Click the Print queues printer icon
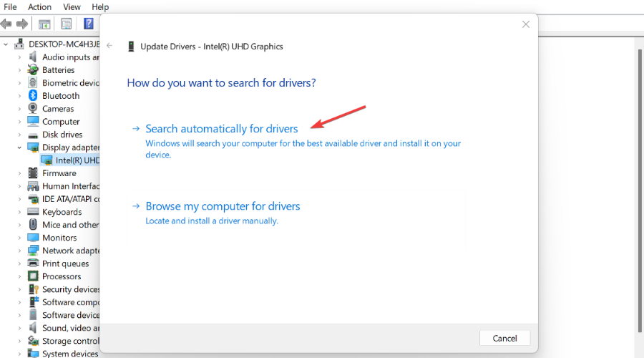The height and width of the screenshot is (358, 644). tap(33, 263)
